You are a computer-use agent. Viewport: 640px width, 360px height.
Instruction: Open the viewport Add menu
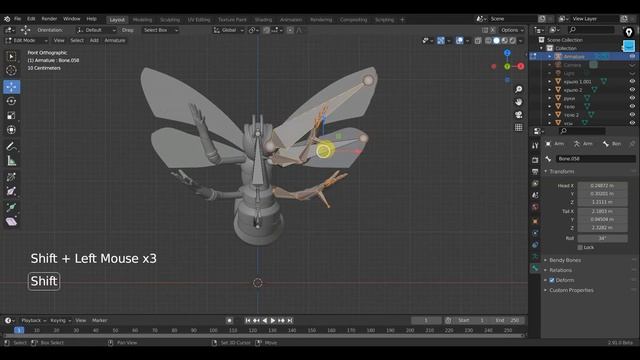click(94, 40)
